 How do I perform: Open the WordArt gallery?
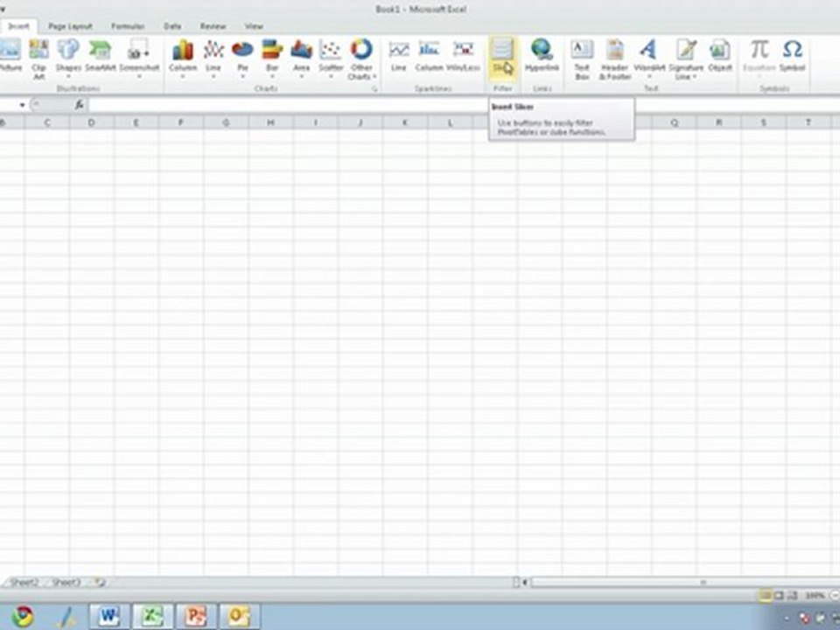[648, 58]
